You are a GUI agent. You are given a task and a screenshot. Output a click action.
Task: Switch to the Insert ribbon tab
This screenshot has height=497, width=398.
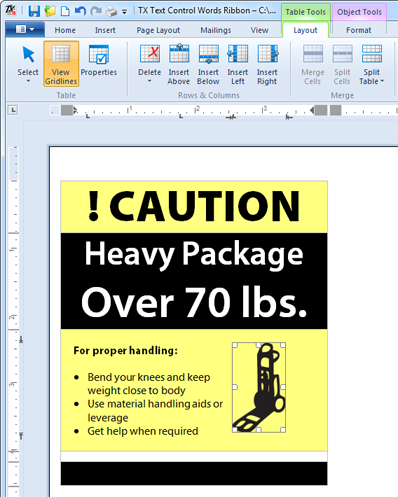tap(105, 30)
